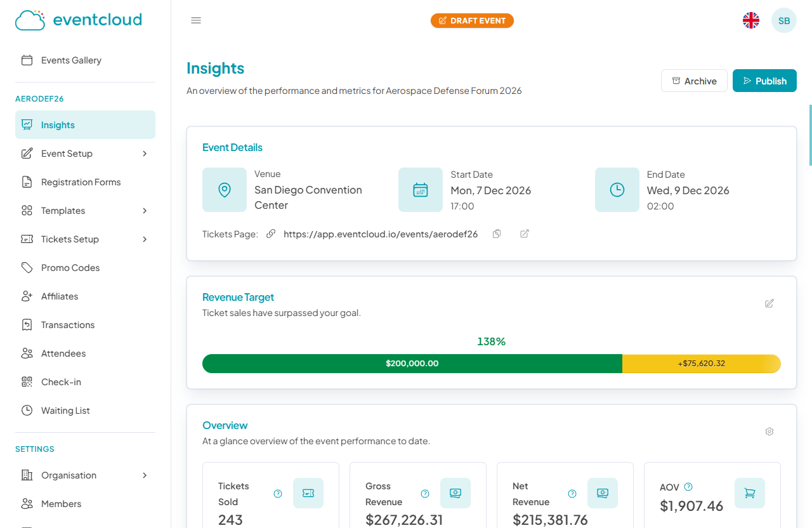Click the Start Date calendar icon
Screen dimensions: 812x528
421,190
